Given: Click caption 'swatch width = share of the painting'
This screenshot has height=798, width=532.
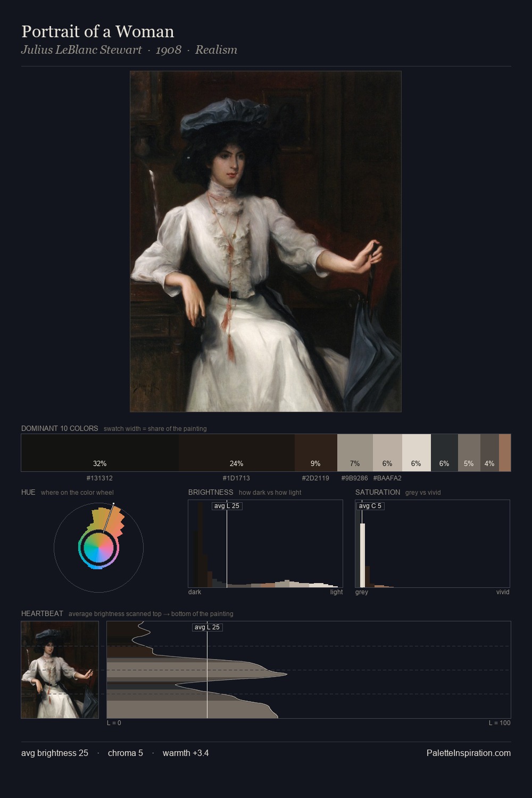Looking at the screenshot, I should click(155, 429).
